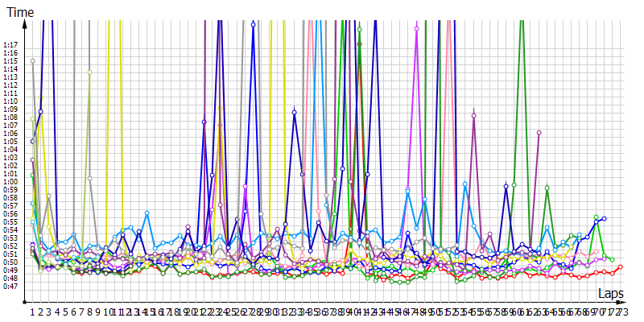Click the dark blue peak point at lap 33
Viewport: 644px width, 322px height.
tap(295, 111)
